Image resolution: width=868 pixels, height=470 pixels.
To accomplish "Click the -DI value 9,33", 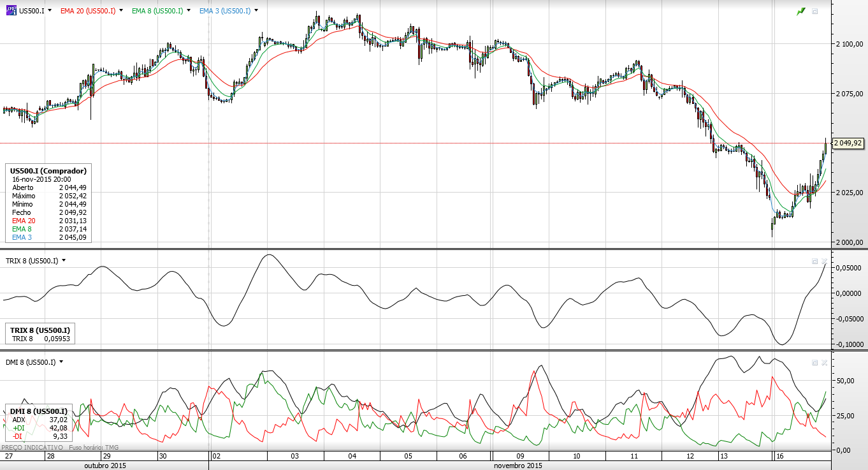I will [60, 436].
